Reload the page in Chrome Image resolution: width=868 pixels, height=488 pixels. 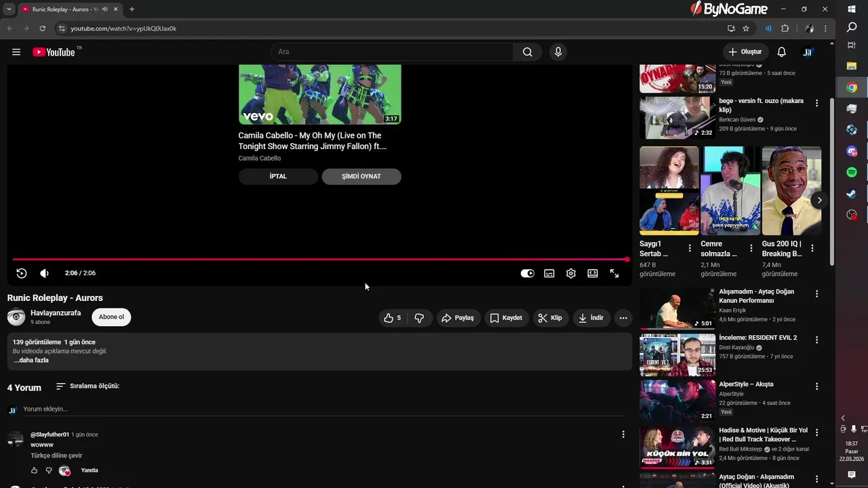tap(42, 28)
